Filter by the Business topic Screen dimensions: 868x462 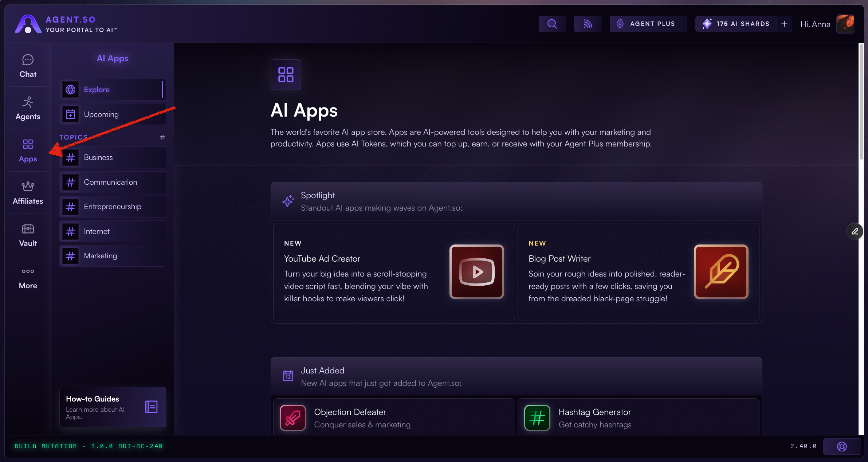tap(112, 157)
